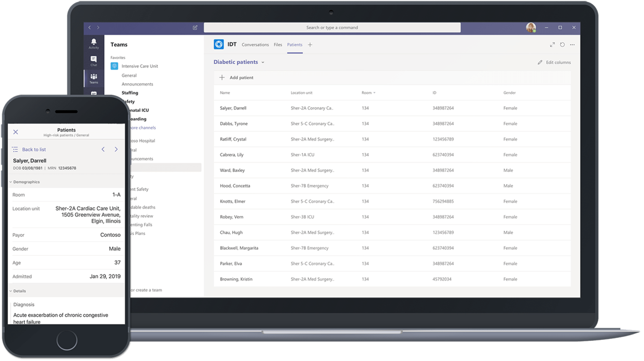Open the user profile avatar
The height and width of the screenshot is (361, 644).
[531, 28]
